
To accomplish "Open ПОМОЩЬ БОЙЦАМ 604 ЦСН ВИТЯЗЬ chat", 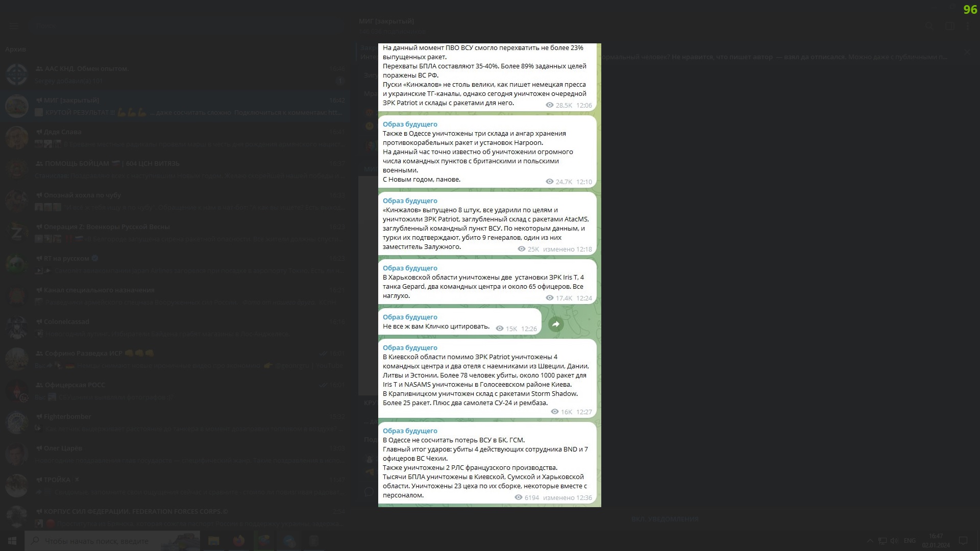I will (x=175, y=169).
